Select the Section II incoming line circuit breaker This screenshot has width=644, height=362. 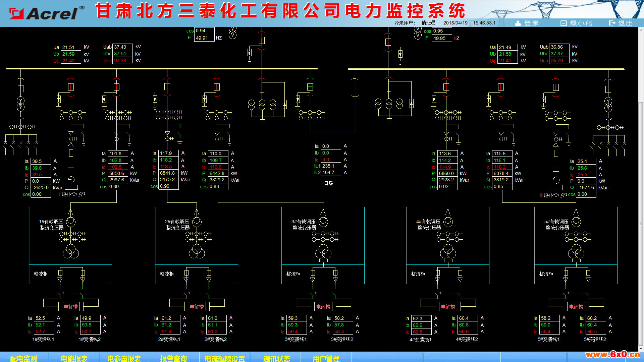click(x=388, y=42)
